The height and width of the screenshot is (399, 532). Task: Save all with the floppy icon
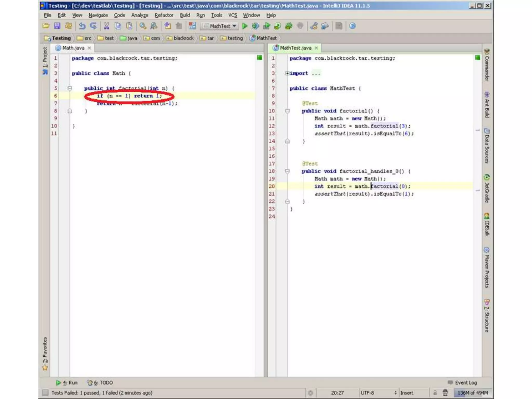pos(57,26)
